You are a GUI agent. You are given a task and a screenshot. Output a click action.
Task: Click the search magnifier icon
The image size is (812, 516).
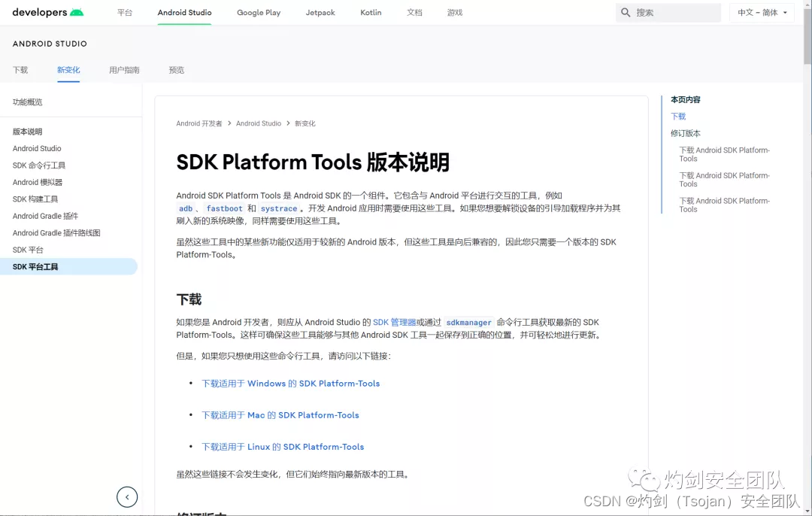tap(626, 13)
